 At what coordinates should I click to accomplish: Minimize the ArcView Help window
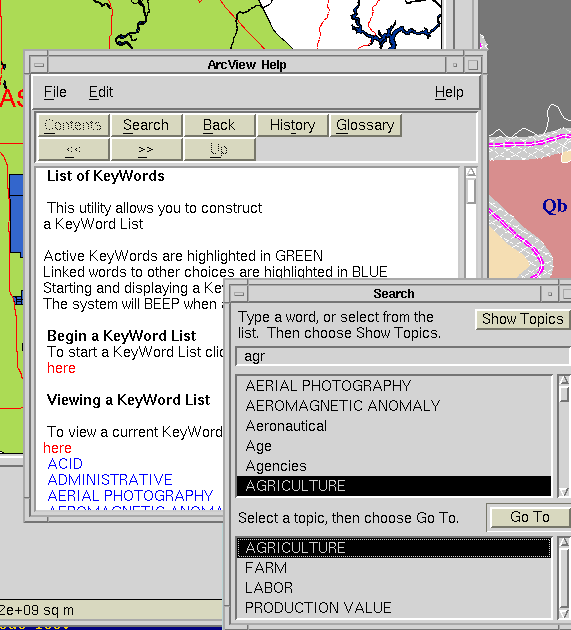point(454,65)
